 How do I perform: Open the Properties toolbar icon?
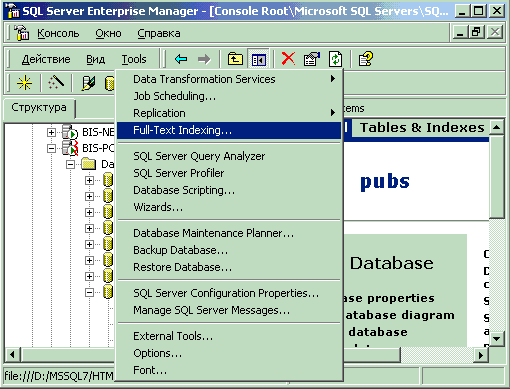tap(311, 59)
